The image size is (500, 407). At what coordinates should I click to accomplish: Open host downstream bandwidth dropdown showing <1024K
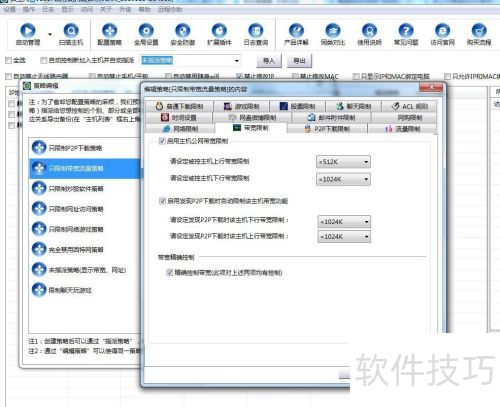click(x=343, y=179)
